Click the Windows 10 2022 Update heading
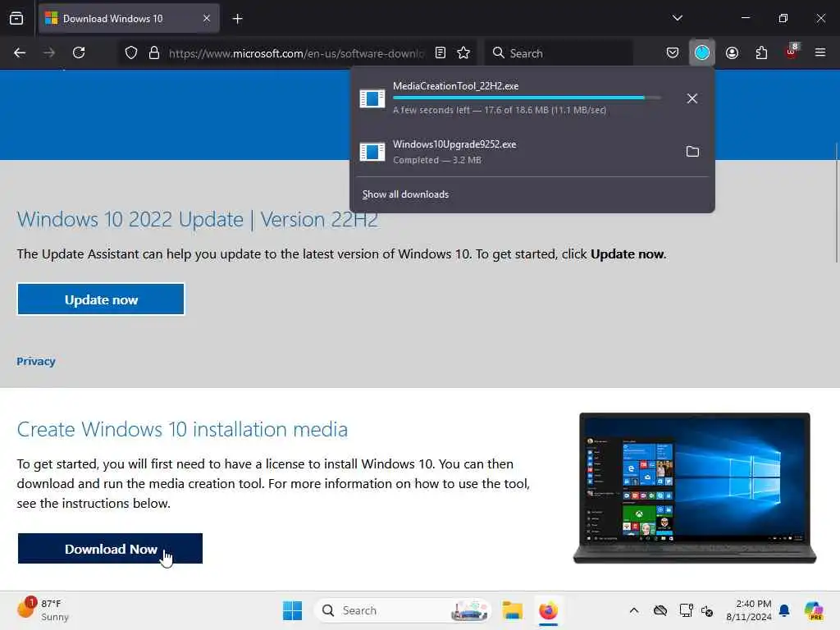This screenshot has height=630, width=840. 197,220
